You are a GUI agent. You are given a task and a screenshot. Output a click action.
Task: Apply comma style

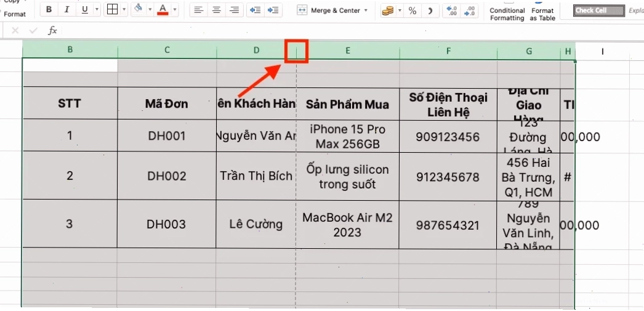(430, 10)
